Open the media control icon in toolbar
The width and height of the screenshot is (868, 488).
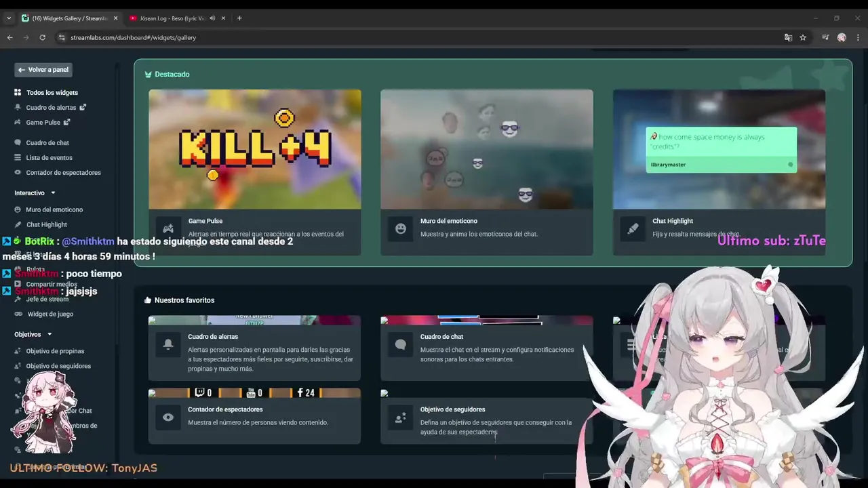coord(825,37)
